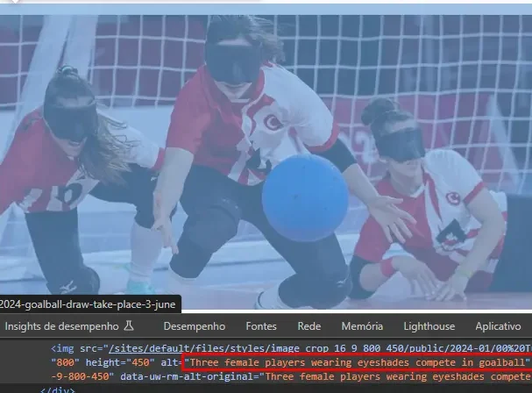Image resolution: width=532 pixels, height=393 pixels.
Task: Click the flask icon beside Insights de desempenho
Action: pos(129,326)
